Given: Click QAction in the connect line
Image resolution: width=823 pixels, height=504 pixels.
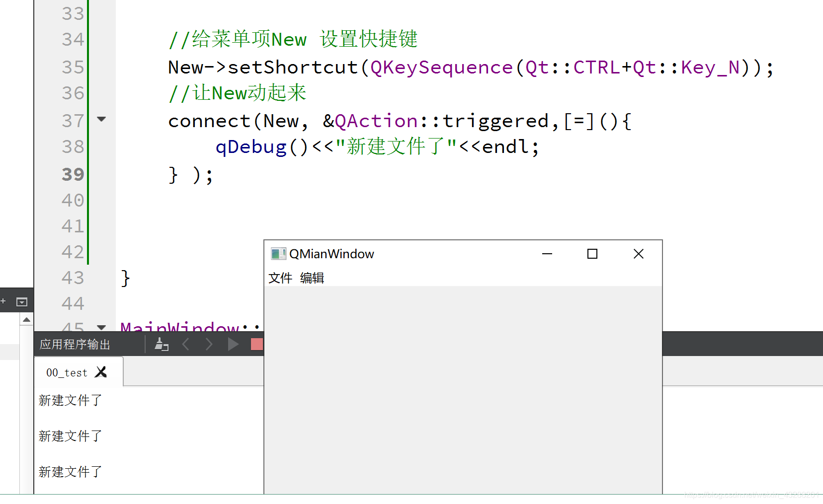Looking at the screenshot, I should (x=376, y=121).
